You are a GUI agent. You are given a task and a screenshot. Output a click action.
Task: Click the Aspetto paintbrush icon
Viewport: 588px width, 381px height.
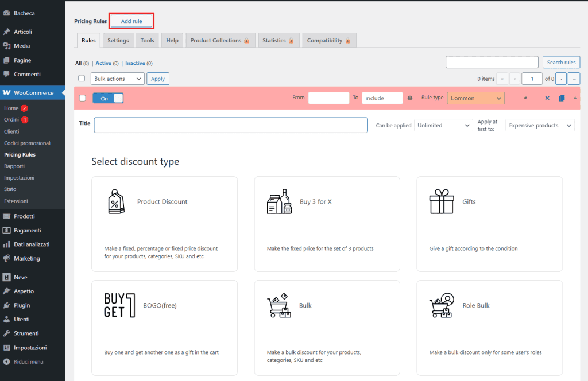click(6, 291)
